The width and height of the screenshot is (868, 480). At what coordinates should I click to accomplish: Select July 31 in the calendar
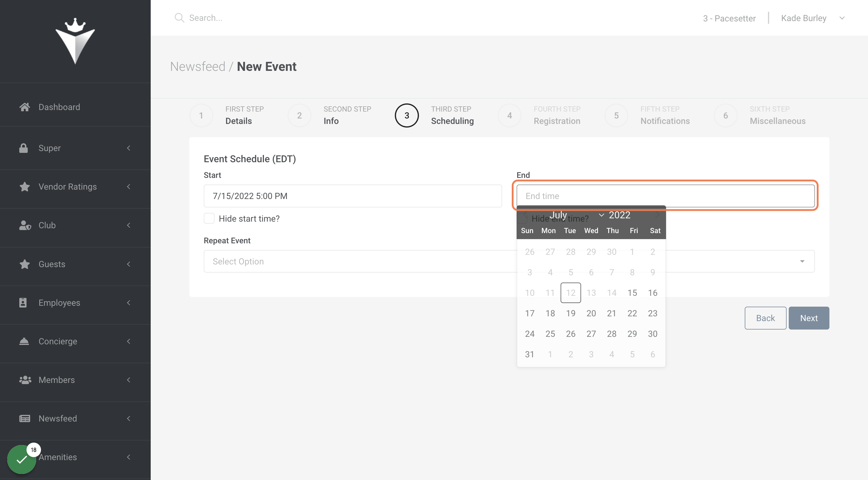pyautogui.click(x=529, y=354)
